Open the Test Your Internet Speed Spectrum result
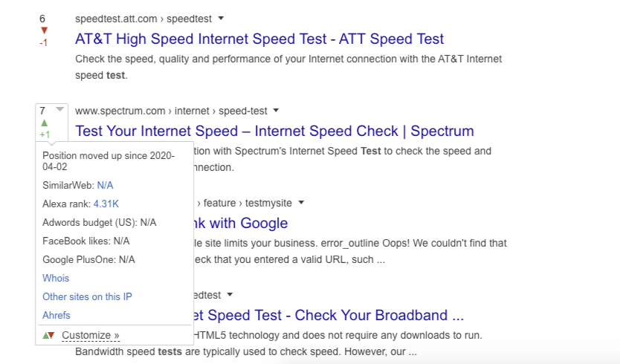The image size is (620, 364). (274, 131)
